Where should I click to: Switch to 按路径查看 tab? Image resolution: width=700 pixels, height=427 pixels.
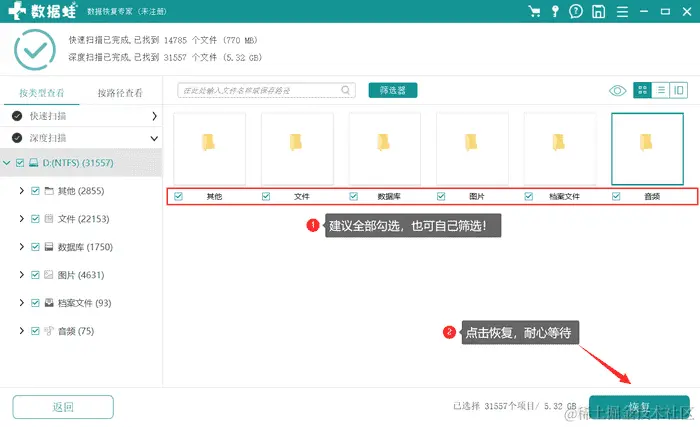pos(120,93)
